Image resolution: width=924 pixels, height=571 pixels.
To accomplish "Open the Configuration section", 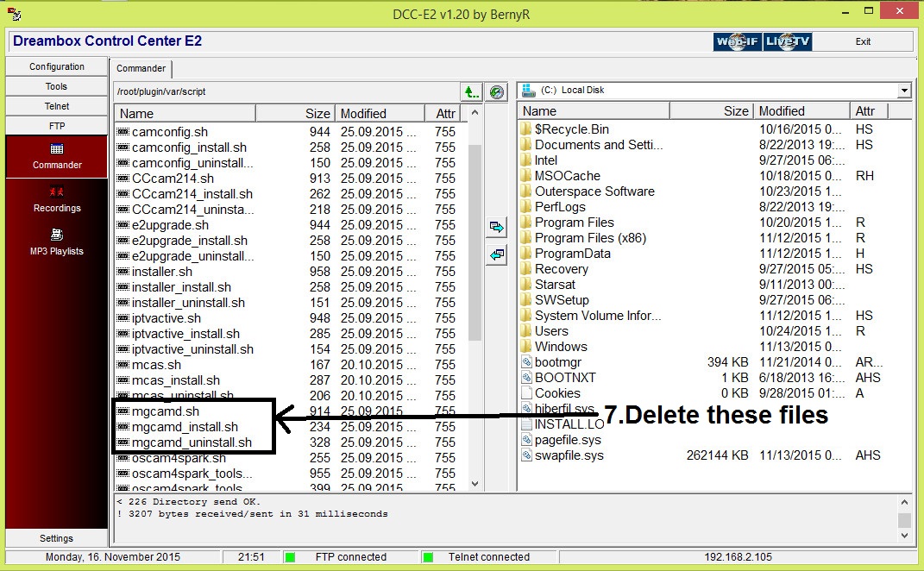I will [x=57, y=66].
